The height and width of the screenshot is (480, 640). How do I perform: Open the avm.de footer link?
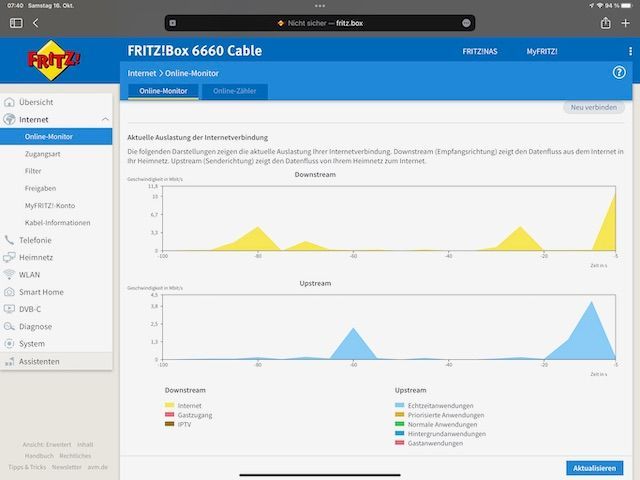98,467
